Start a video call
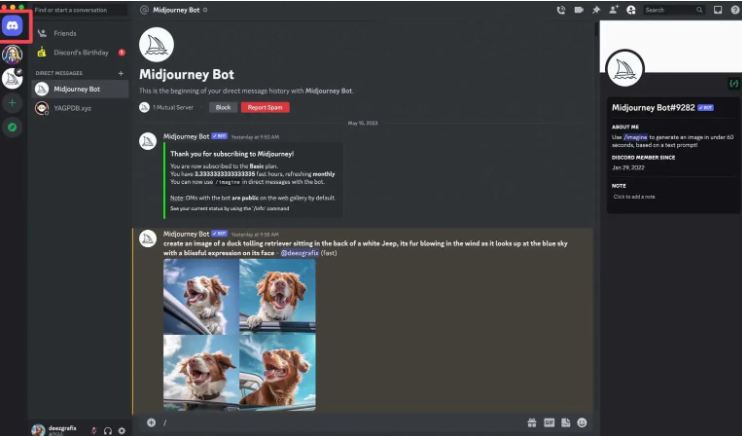 [x=578, y=10]
